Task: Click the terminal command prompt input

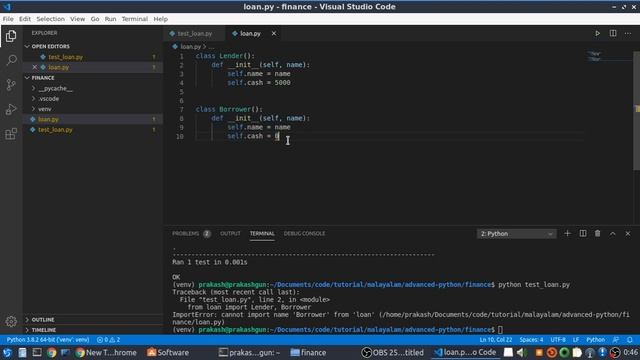Action: pos(500,330)
